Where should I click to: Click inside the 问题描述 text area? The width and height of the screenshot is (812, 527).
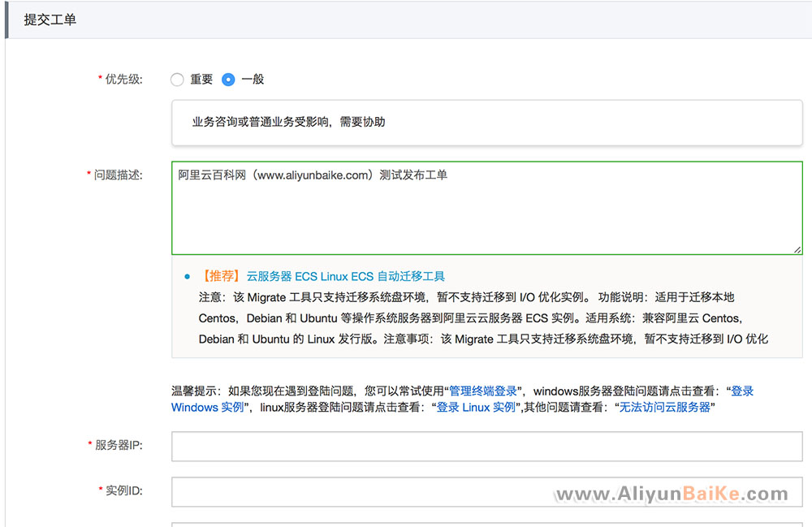pyautogui.click(x=486, y=208)
